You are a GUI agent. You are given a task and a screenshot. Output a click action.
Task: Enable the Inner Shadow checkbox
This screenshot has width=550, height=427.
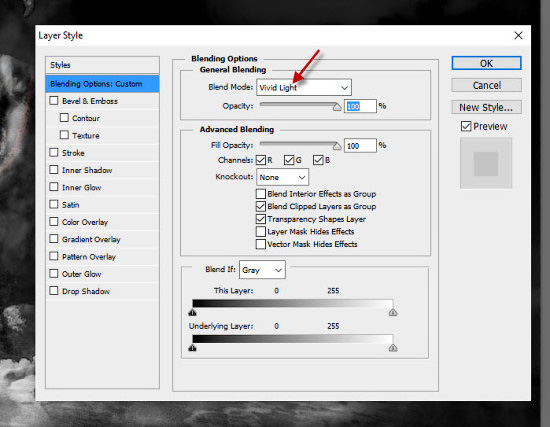54,170
